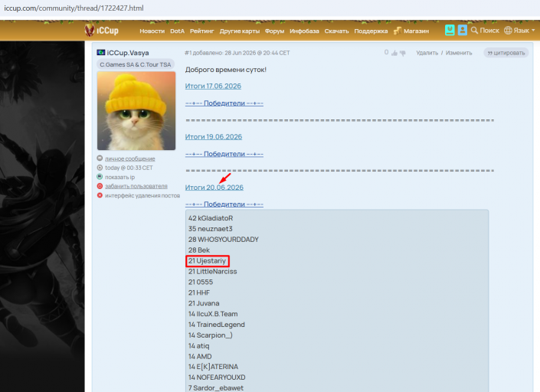Image resolution: width=540 pixels, height=392 pixels.
Task: Click the 28 Bek row
Action: pos(198,250)
